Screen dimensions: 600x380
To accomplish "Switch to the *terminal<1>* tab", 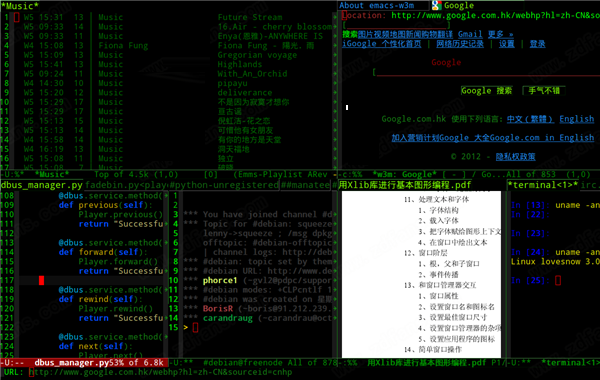I will (543, 185).
